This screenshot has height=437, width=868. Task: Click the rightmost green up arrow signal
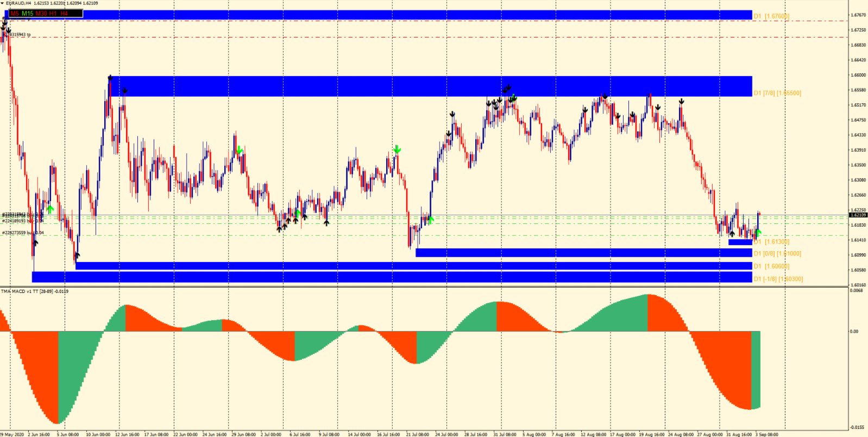pos(758,233)
